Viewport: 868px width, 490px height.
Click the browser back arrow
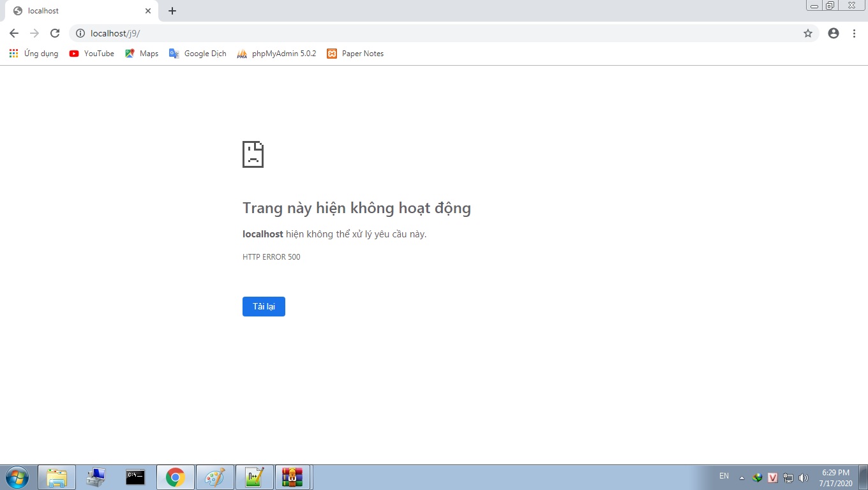pos(14,33)
